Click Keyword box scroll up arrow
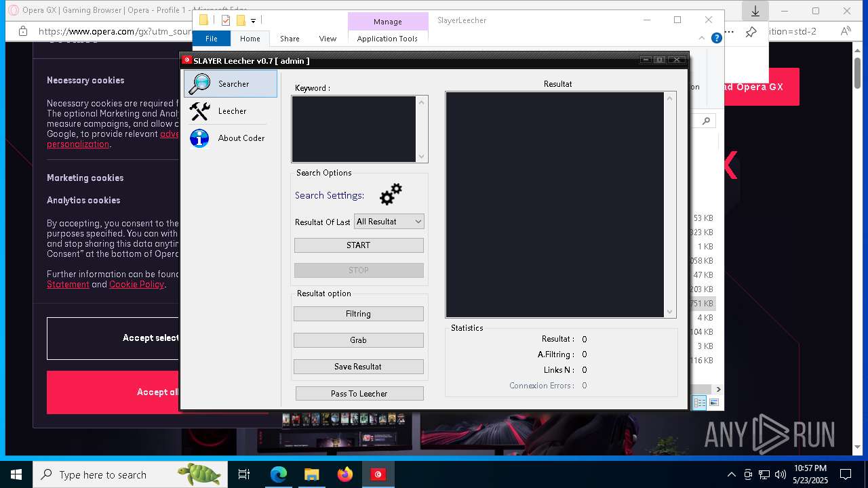This screenshot has width=868, height=488. pos(422,102)
